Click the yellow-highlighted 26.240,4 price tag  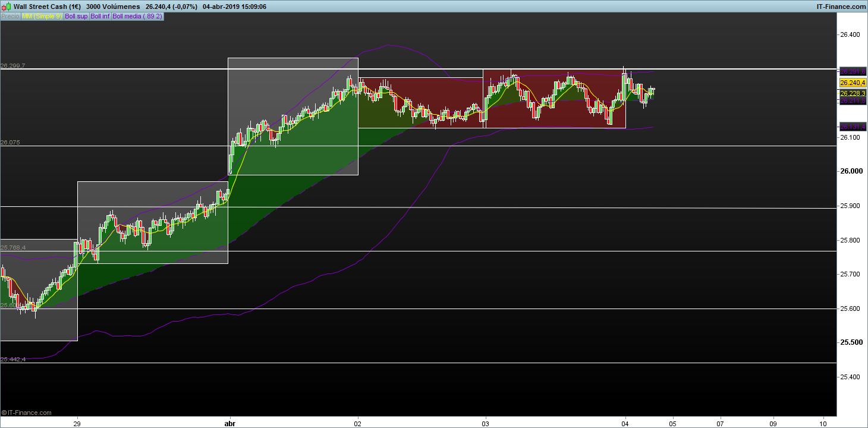coord(852,83)
